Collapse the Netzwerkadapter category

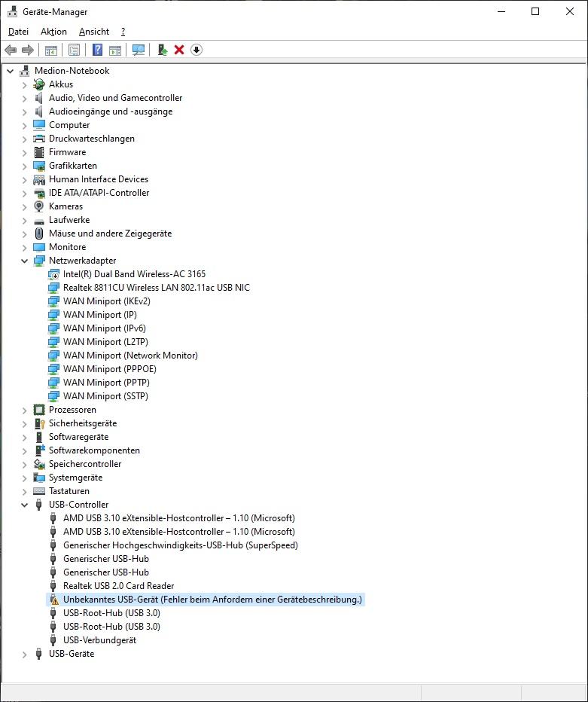pos(24,261)
